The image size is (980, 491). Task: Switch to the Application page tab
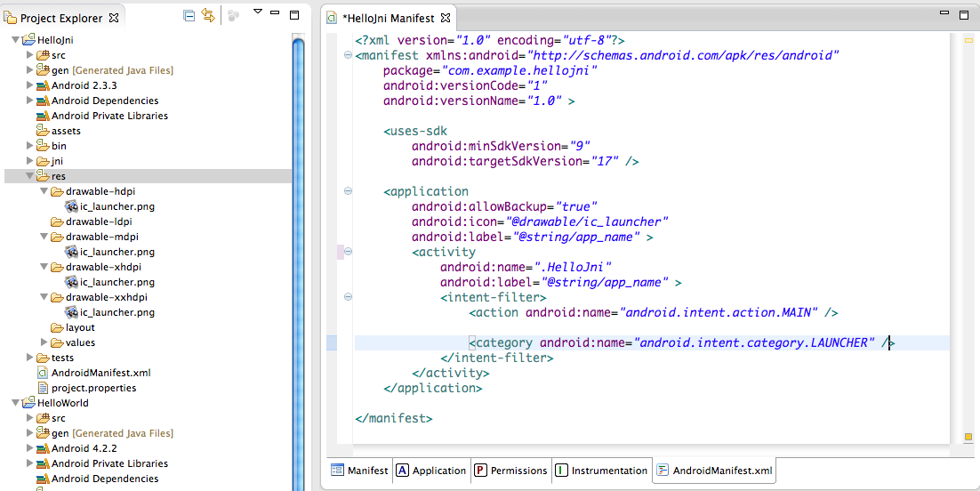coord(431,471)
